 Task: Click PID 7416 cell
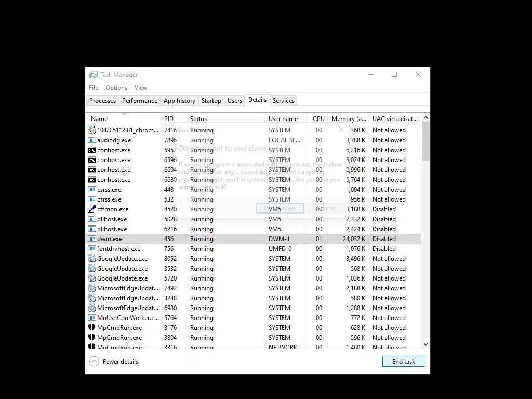pyautogui.click(x=170, y=130)
